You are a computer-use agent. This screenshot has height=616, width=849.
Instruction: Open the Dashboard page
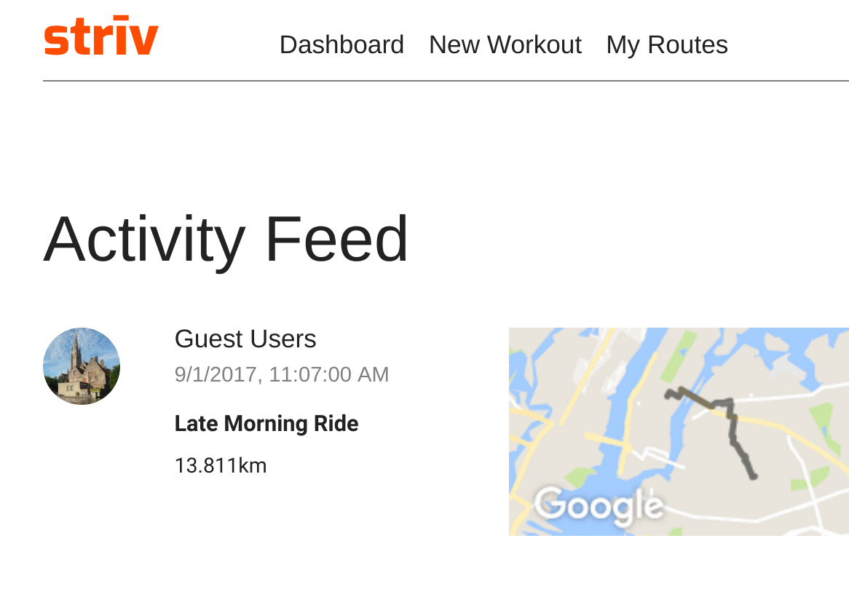point(341,45)
